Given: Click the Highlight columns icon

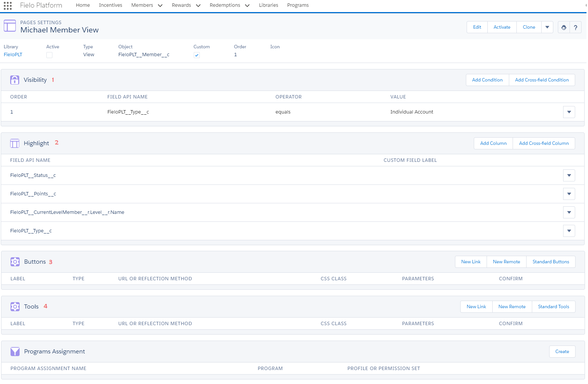Looking at the screenshot, I should click(15, 143).
